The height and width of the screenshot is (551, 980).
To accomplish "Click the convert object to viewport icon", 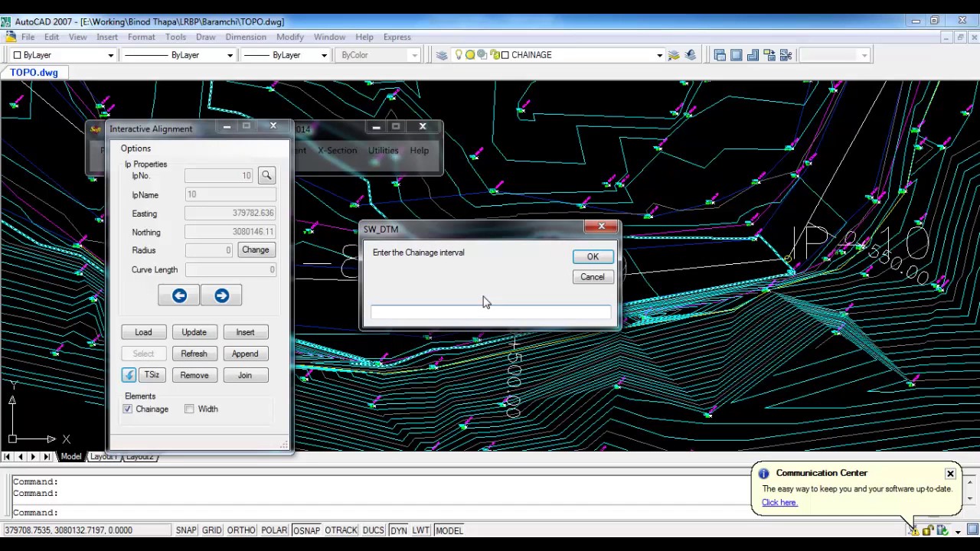I will tap(769, 55).
